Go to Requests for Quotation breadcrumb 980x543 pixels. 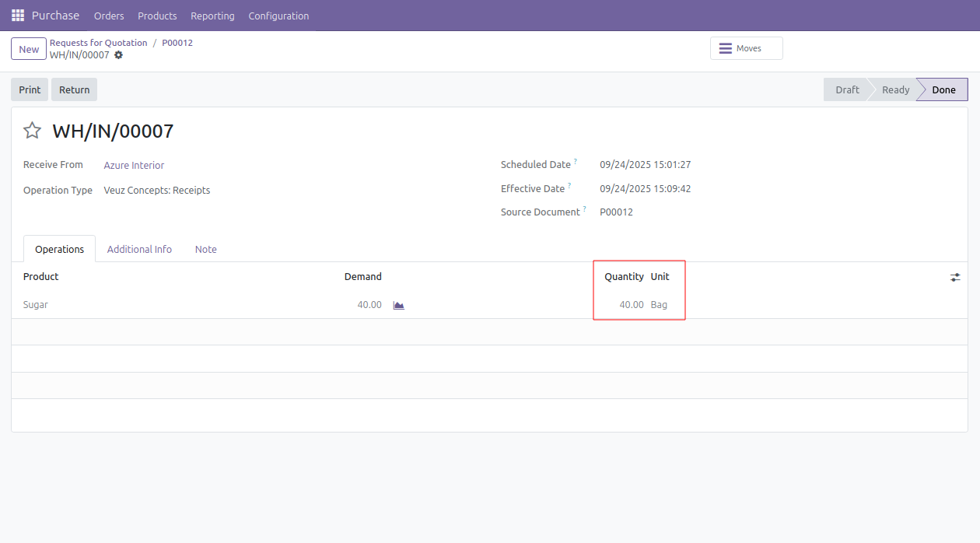coord(98,43)
